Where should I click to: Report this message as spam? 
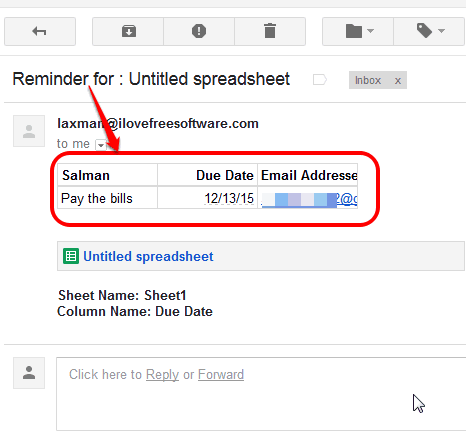pos(199,31)
